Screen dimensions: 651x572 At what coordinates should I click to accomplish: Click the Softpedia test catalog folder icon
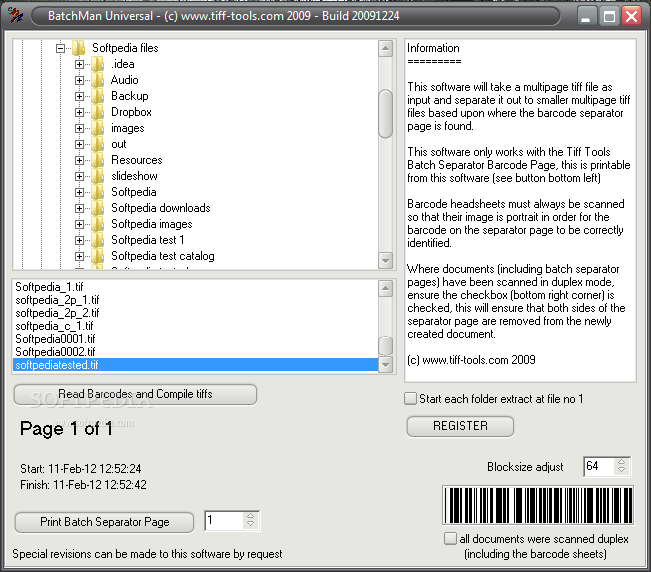tap(97, 256)
